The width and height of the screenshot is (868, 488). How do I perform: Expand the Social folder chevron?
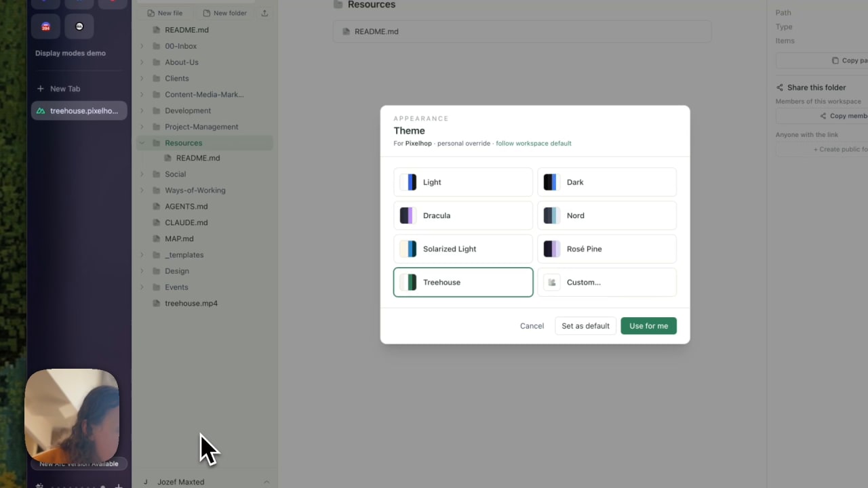[142, 174]
